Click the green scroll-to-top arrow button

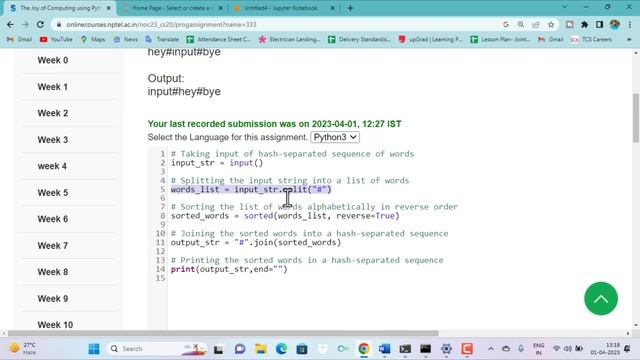[x=601, y=298]
